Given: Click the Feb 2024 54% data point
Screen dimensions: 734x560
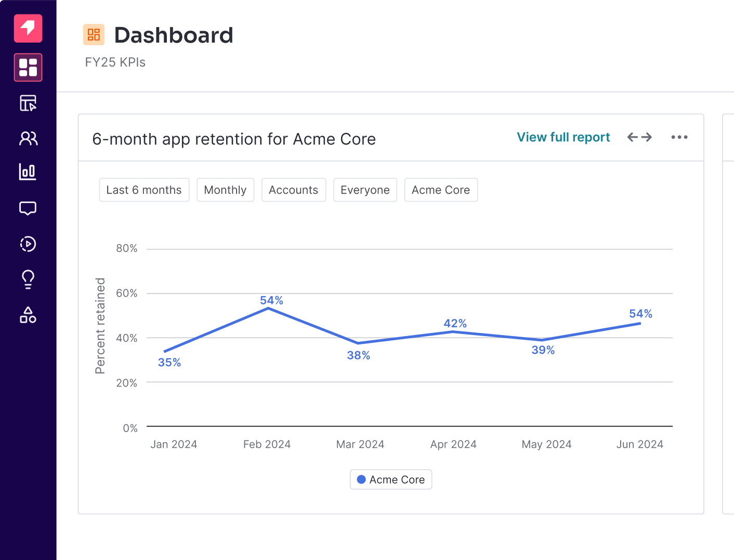Looking at the screenshot, I should coord(268,309).
